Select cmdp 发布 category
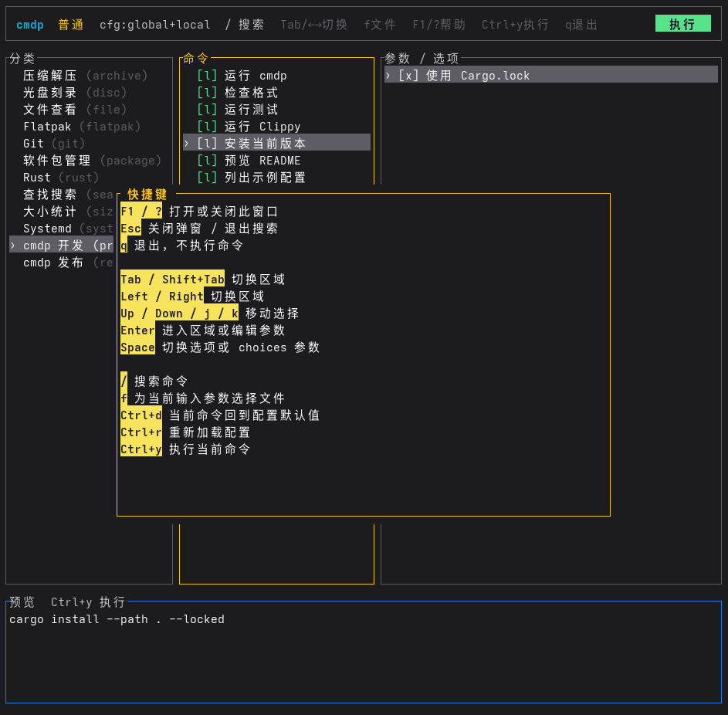Screen dimensions: 728x715 click(x=68, y=263)
